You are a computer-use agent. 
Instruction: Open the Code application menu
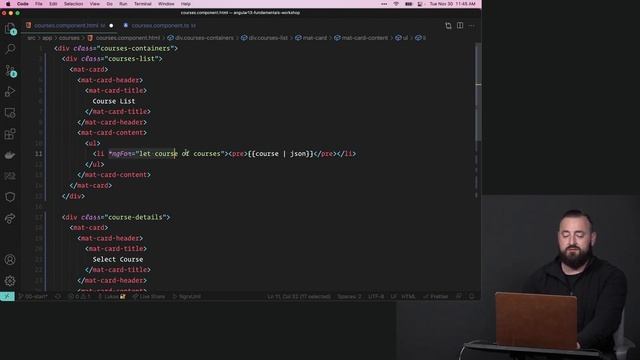22,4
